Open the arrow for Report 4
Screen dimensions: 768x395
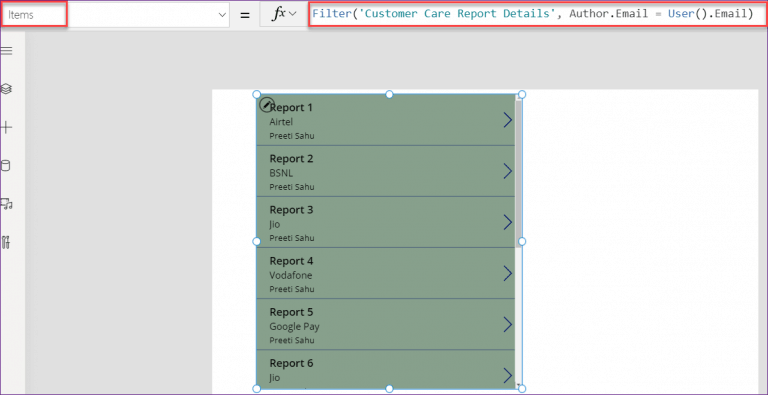pos(507,273)
